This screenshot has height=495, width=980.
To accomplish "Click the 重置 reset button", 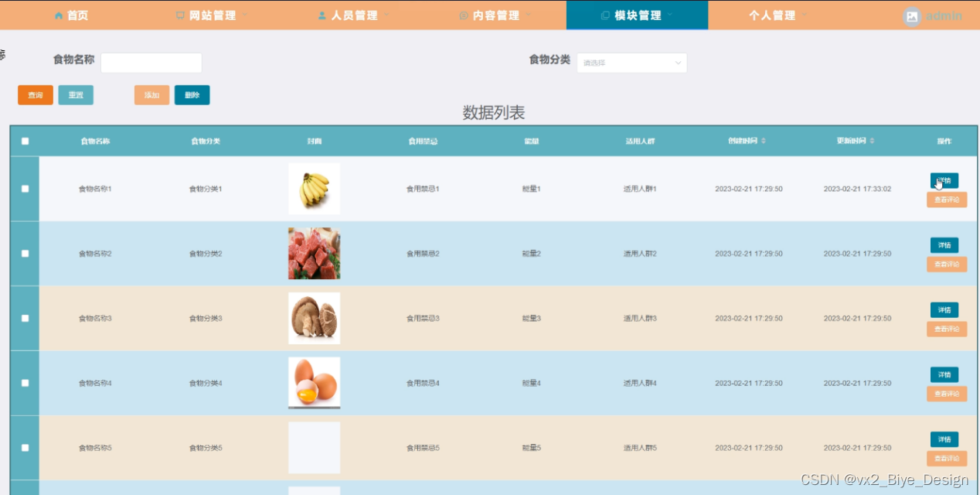I will click(76, 95).
